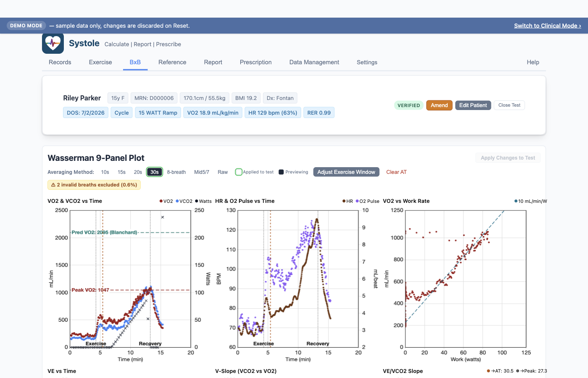The height and width of the screenshot is (378, 588).
Task: Toggle HR legend entry in second chart
Action: pos(348,201)
